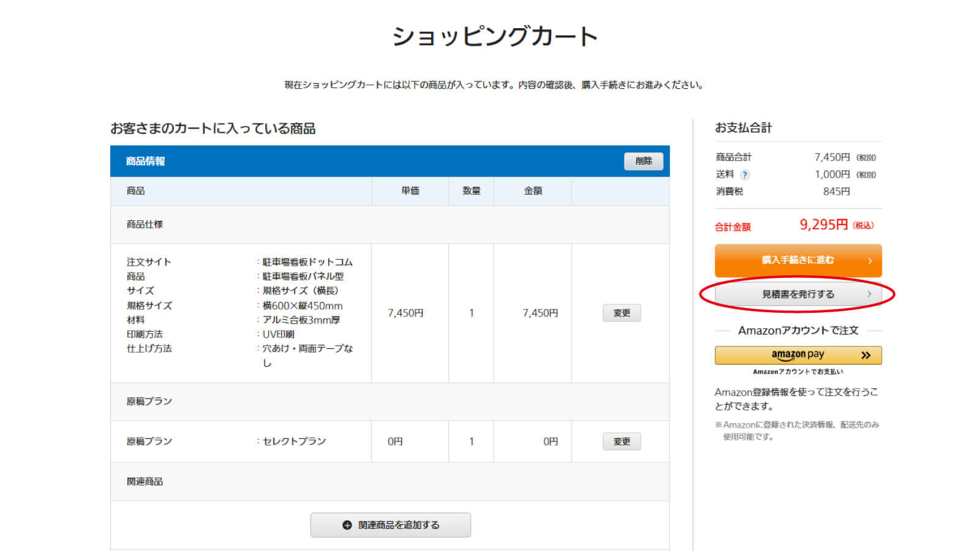Click plus icon in 関連商品を追加する button

tap(347, 525)
